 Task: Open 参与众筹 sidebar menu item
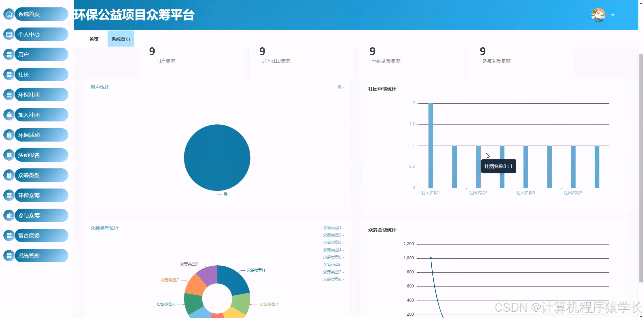click(x=42, y=215)
